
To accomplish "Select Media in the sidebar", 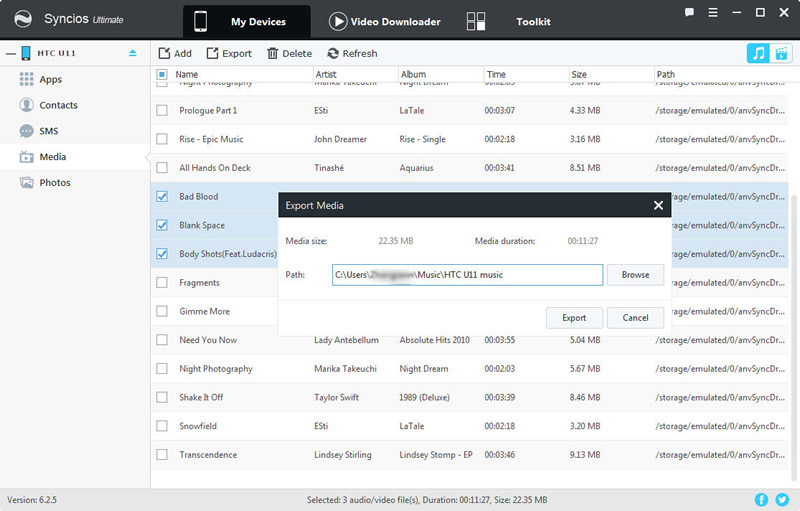I will tap(75, 157).
